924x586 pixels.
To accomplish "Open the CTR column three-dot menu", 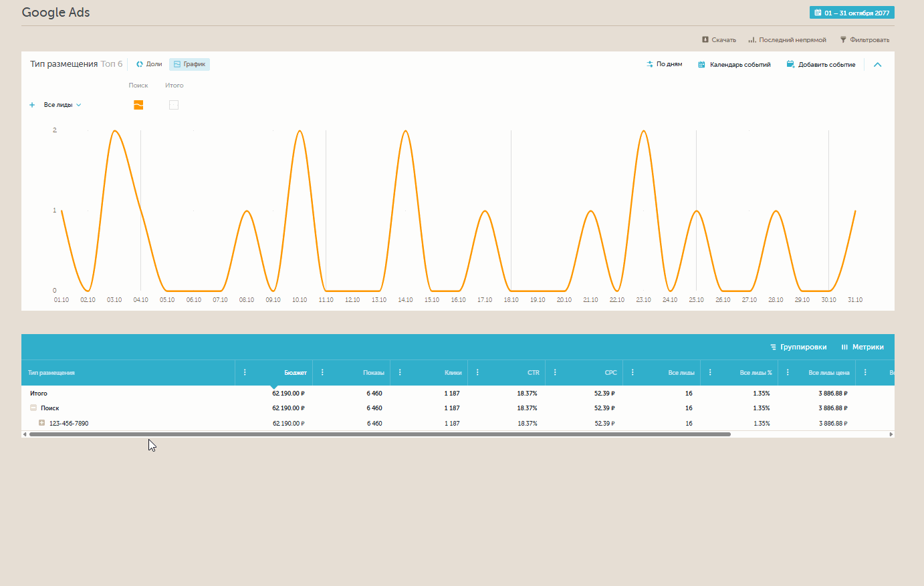I will (x=477, y=373).
